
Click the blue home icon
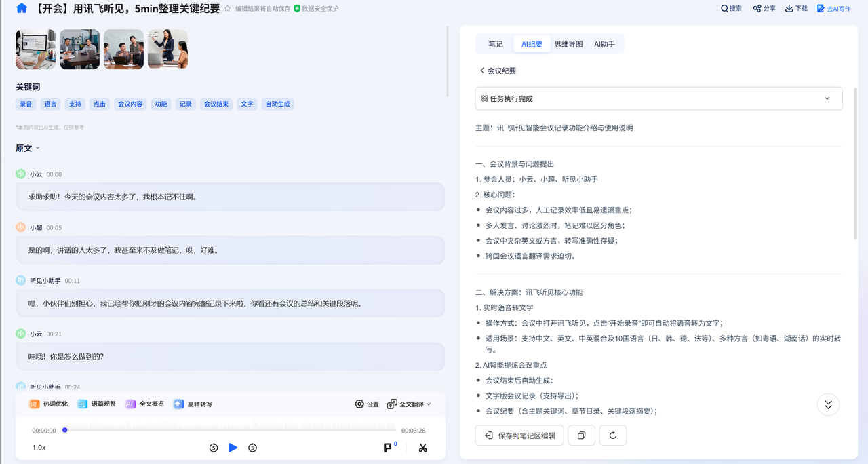[22, 9]
